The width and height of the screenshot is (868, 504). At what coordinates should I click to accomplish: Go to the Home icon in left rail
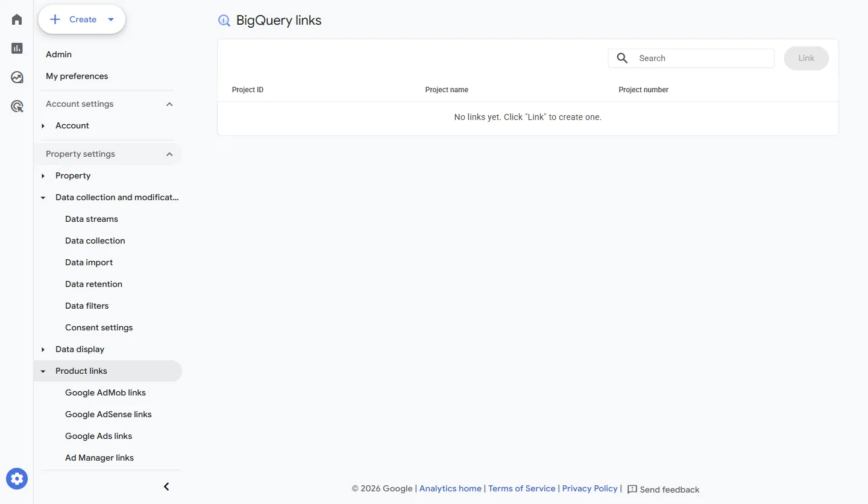pyautogui.click(x=17, y=20)
